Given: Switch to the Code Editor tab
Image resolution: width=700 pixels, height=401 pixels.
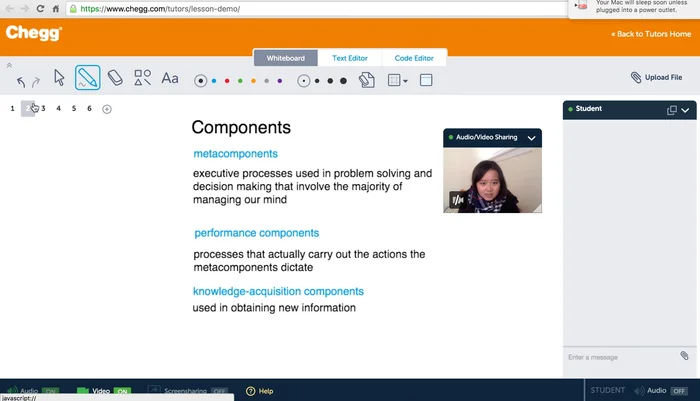Looking at the screenshot, I should (413, 58).
